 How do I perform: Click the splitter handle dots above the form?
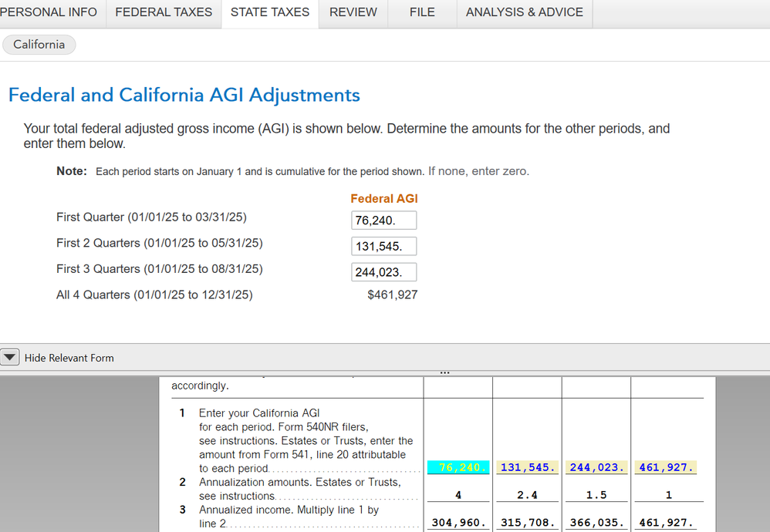444,372
